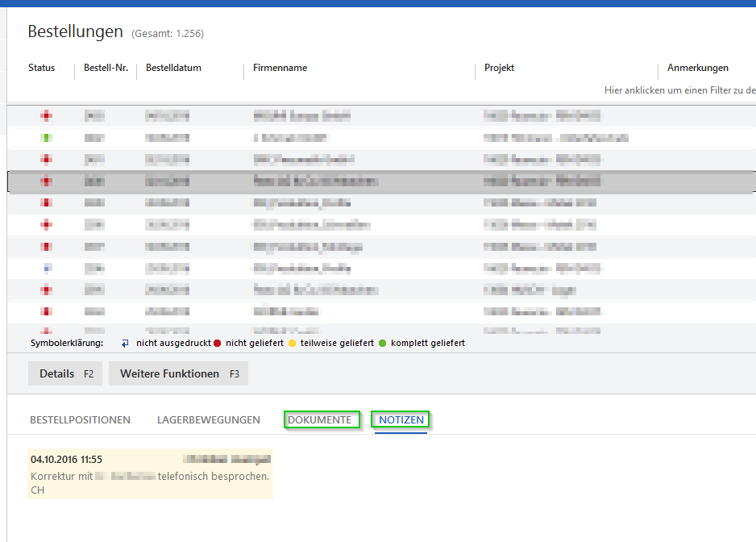Switch to the BESTELLPOSITIONEN tab
Viewport: 756px width, 542px height.
pyautogui.click(x=80, y=420)
